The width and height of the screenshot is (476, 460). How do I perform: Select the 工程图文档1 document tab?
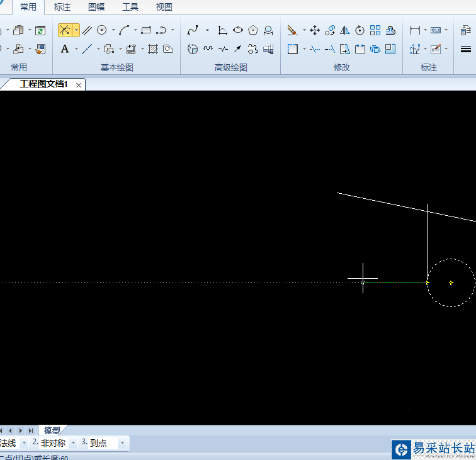[x=43, y=84]
